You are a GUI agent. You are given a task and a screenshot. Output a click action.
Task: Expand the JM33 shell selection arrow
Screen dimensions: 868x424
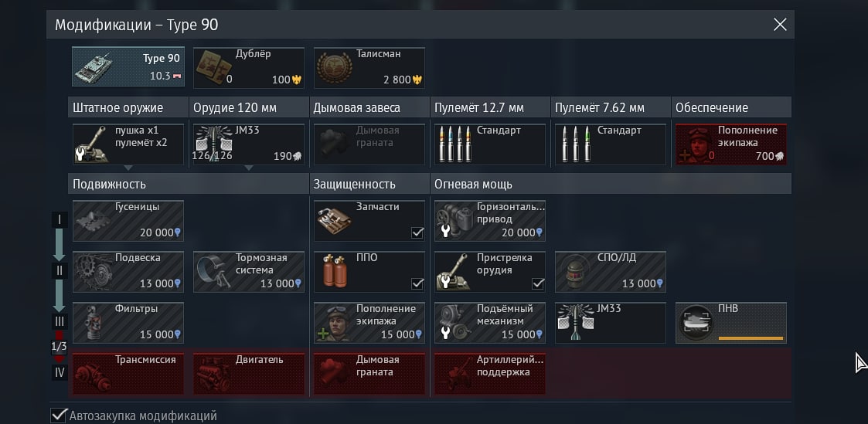tap(249, 168)
